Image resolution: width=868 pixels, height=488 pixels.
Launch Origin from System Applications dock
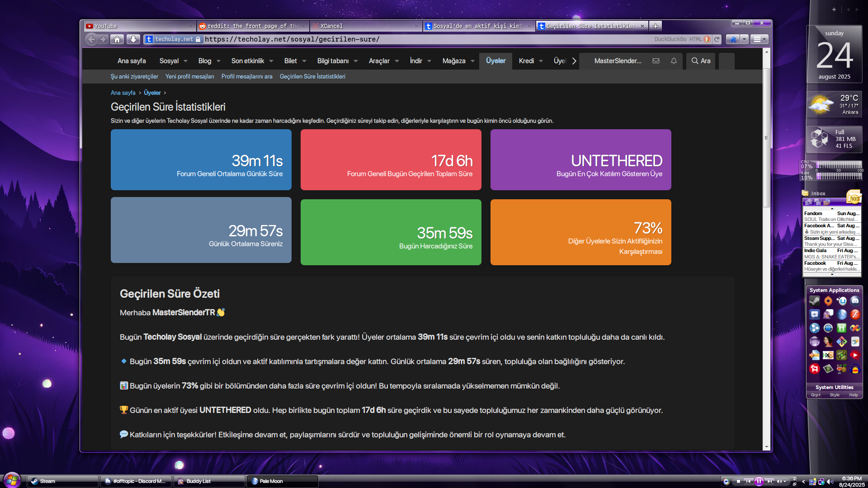point(828,301)
